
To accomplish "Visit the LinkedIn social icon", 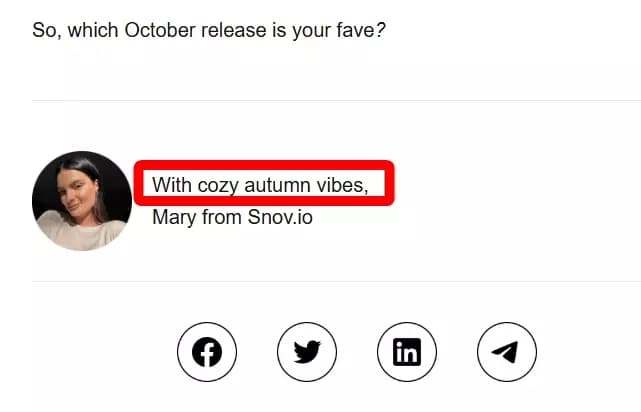I will [407, 352].
